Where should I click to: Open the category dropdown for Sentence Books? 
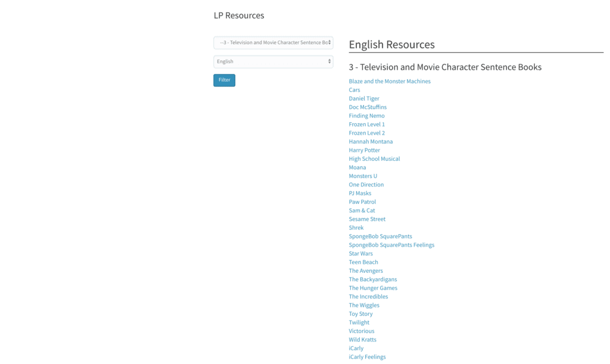pos(273,43)
